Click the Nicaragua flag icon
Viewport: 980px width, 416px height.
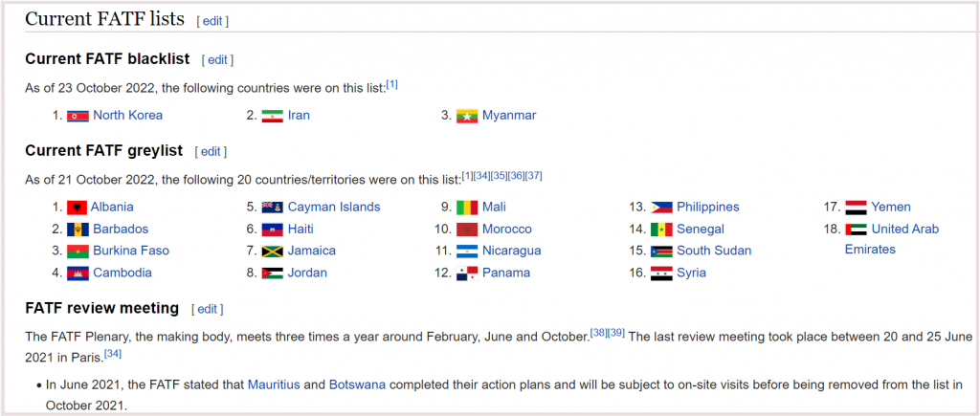tap(467, 252)
